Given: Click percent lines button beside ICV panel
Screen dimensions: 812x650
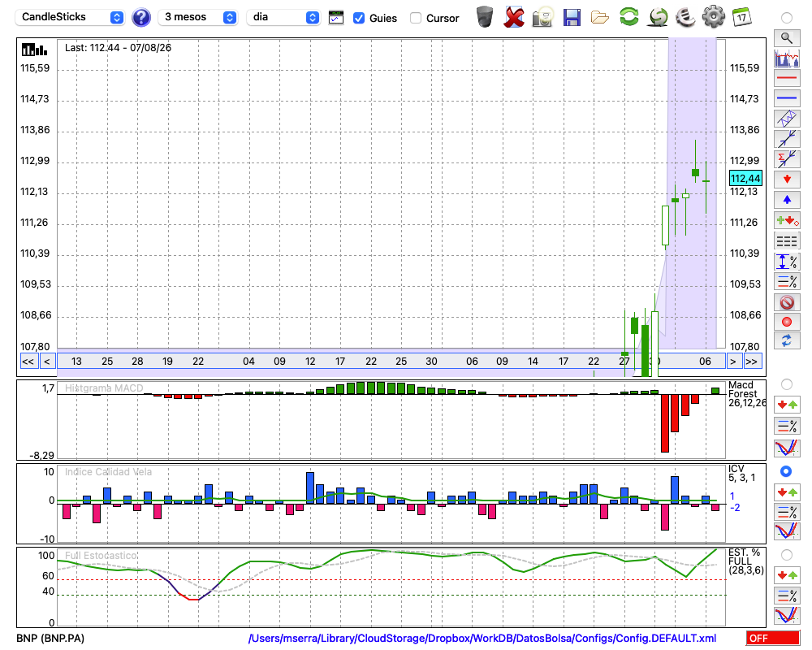Looking at the screenshot, I should click(787, 512).
